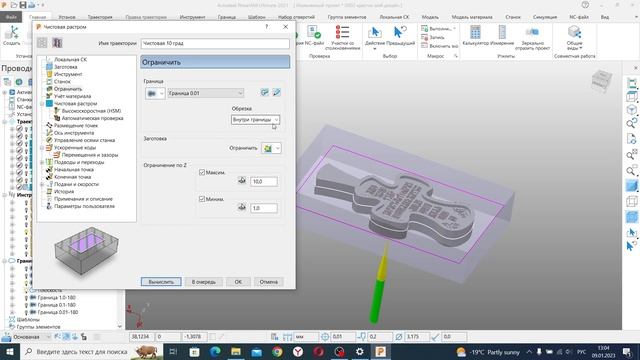Open the boundary type icon dropdown
This screenshot has width=640, height=360.
(x=155, y=93)
